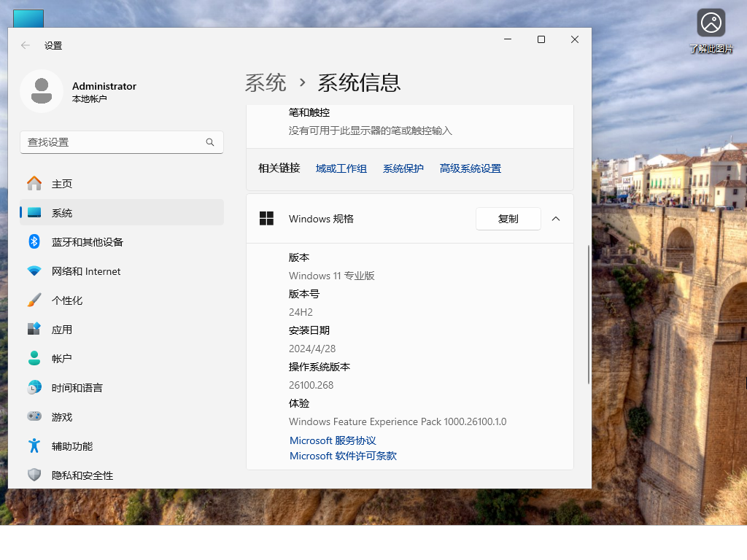This screenshot has width=747, height=560.
Task: Open 高级系统设置
Action: [470, 168]
